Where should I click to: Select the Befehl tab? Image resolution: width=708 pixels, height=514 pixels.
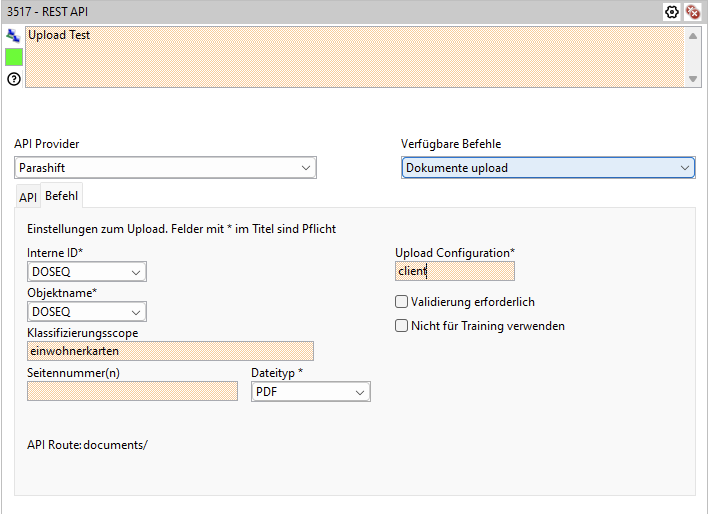(x=62, y=196)
